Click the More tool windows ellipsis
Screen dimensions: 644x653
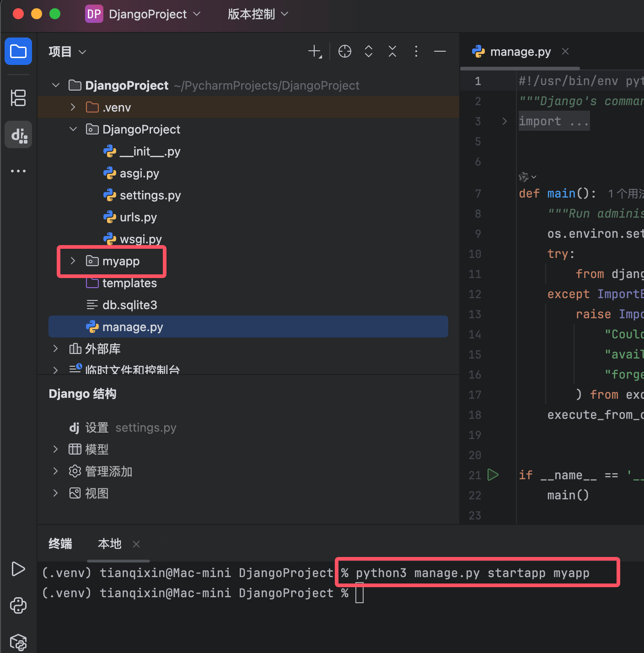pyautogui.click(x=18, y=171)
